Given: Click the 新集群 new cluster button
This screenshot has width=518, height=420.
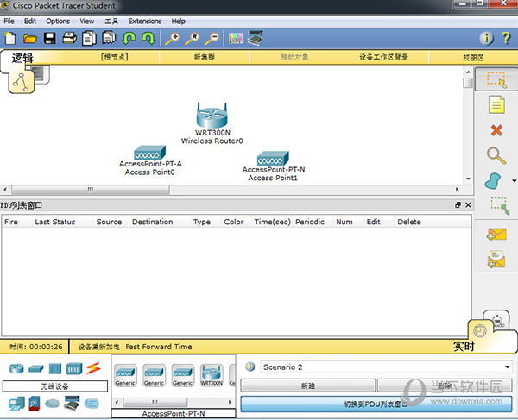Looking at the screenshot, I should pyautogui.click(x=204, y=57).
